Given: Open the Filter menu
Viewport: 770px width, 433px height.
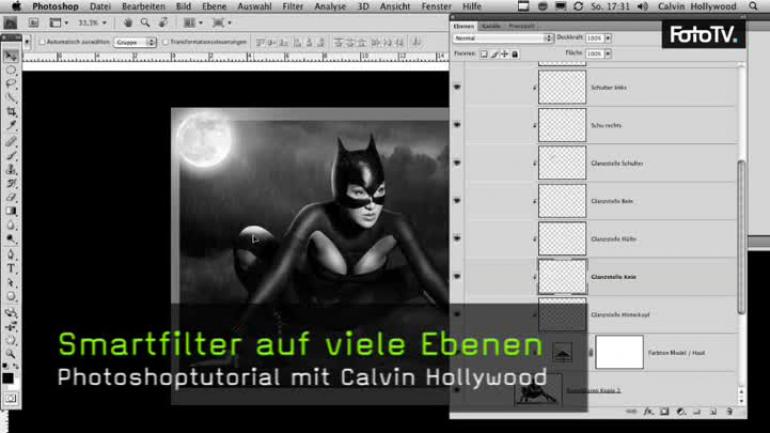Looking at the screenshot, I should tap(293, 6).
